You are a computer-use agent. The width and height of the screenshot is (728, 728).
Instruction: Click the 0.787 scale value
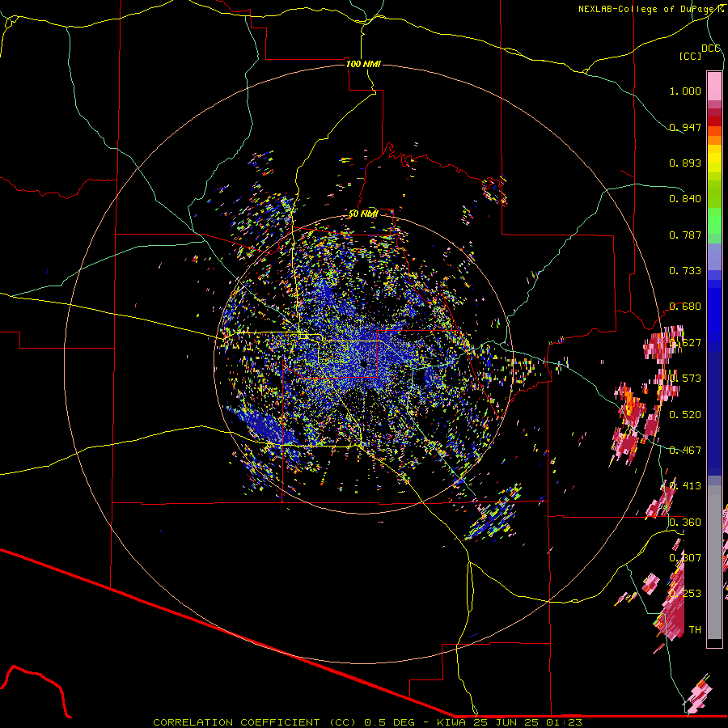[x=685, y=235]
